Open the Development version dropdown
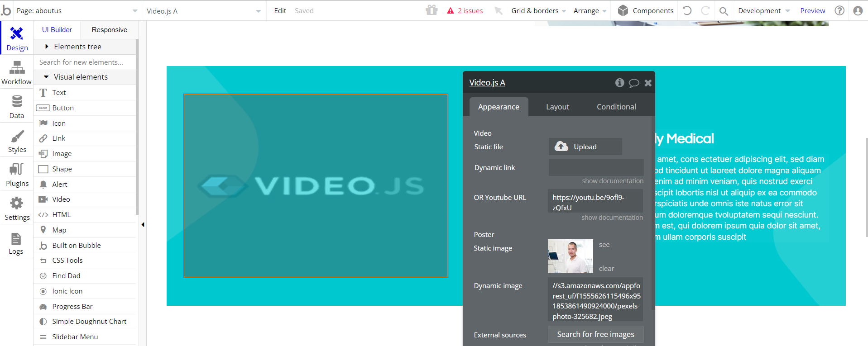This screenshot has height=346, width=868. (764, 11)
